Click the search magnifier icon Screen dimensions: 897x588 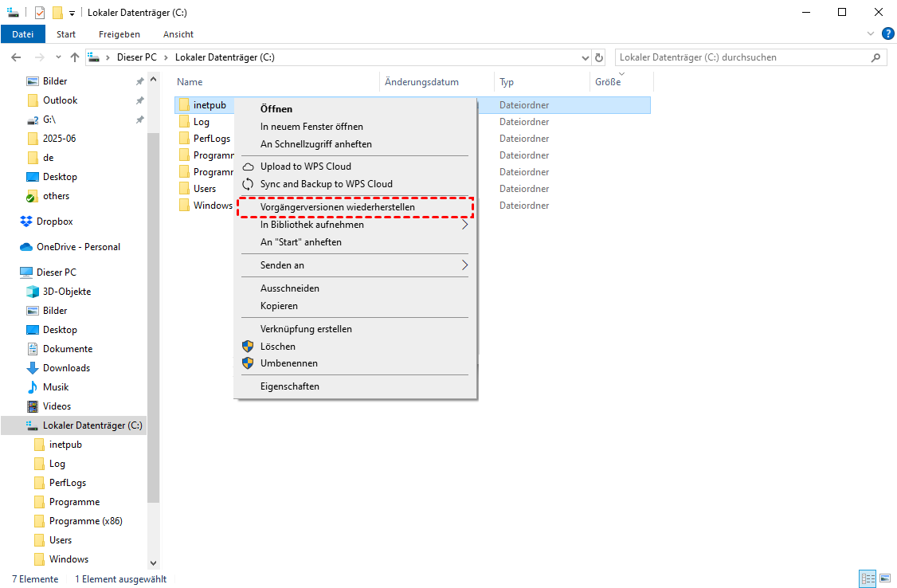875,57
